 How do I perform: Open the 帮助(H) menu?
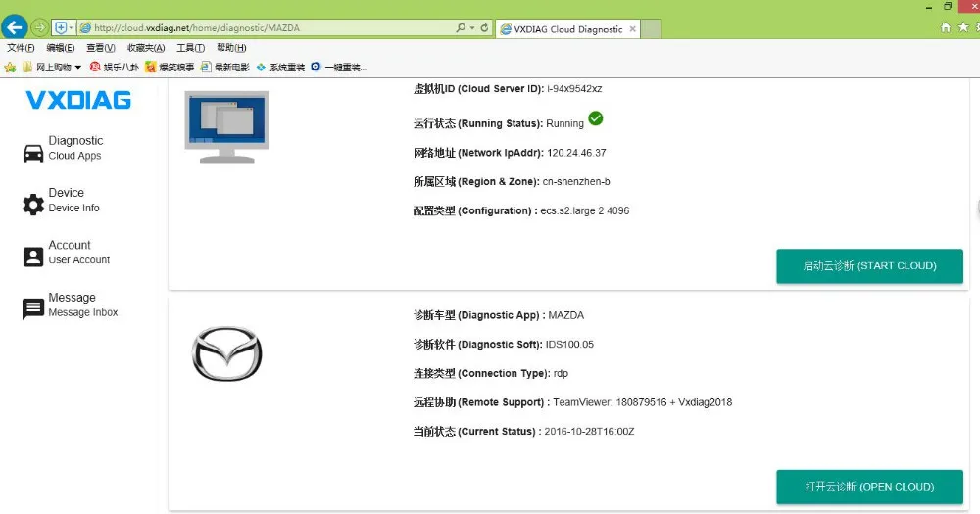pyautogui.click(x=231, y=48)
